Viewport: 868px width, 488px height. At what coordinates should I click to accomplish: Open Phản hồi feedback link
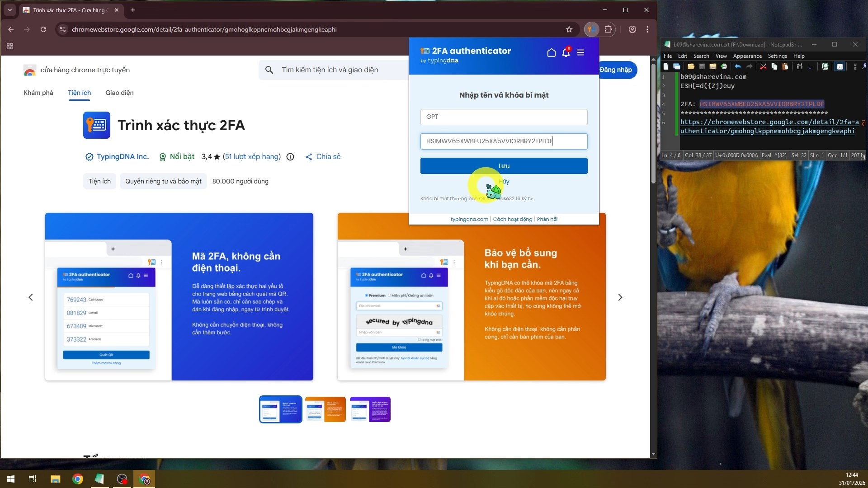tap(547, 219)
